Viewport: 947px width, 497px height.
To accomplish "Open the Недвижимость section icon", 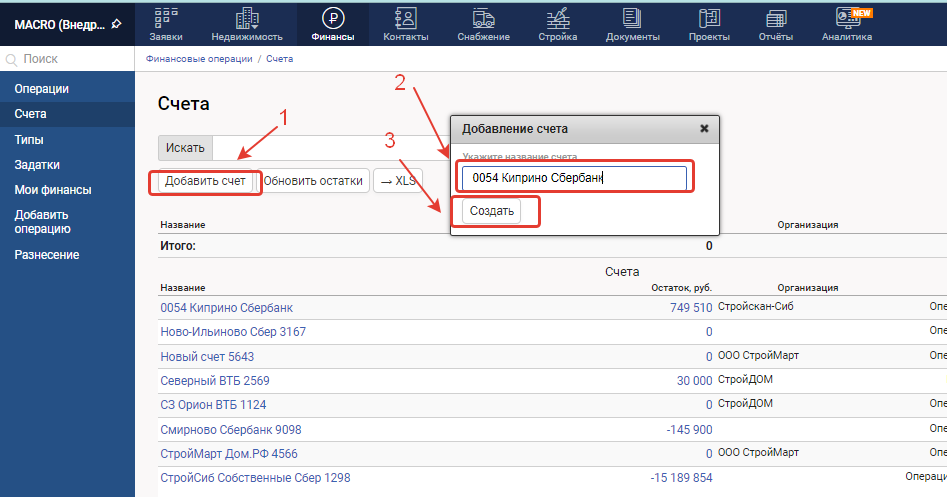I will tap(246, 18).
